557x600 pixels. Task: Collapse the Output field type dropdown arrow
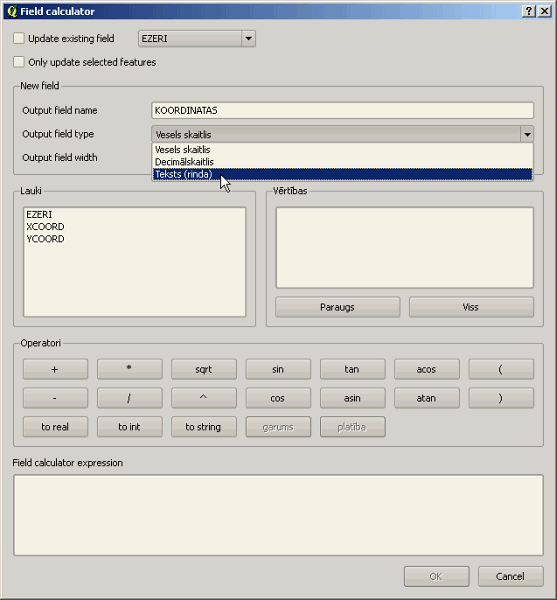click(x=527, y=134)
